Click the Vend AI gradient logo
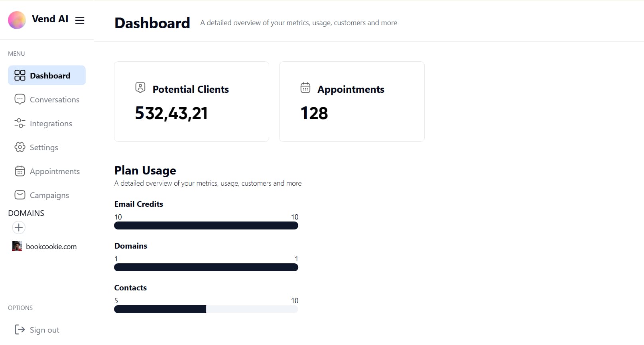Screen dimensions: 644x345 pos(17,20)
